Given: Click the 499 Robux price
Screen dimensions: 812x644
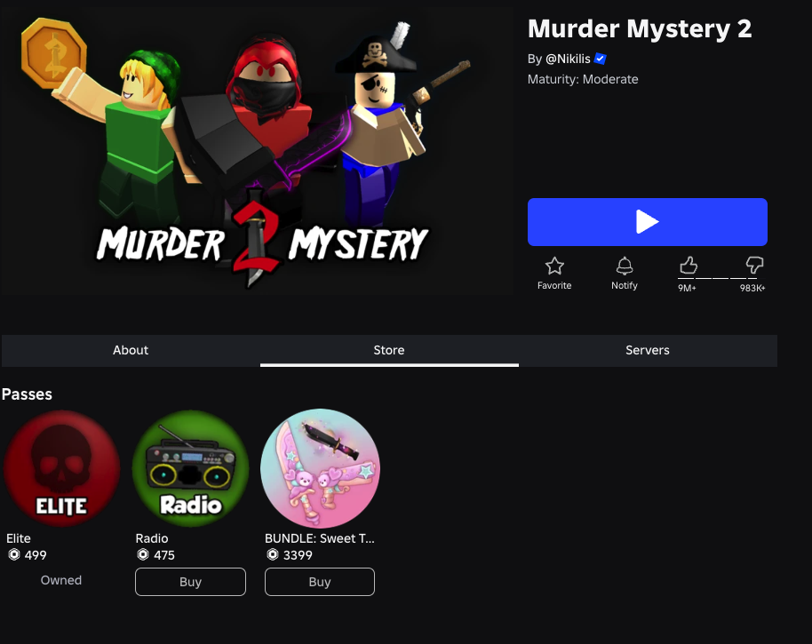Looking at the screenshot, I should tap(36, 555).
